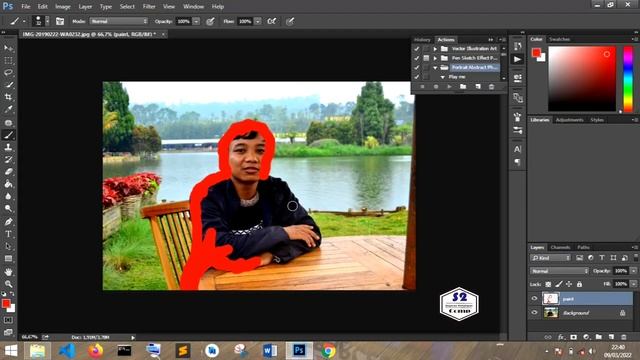Switch to the Swatches tab
The image size is (640, 360).
pos(559,39)
